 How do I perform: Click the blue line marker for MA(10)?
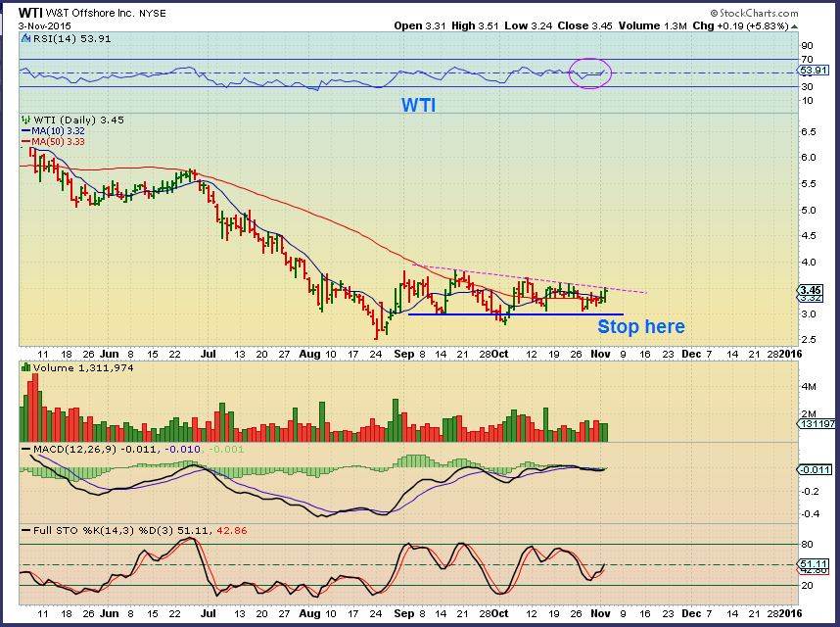point(25,130)
